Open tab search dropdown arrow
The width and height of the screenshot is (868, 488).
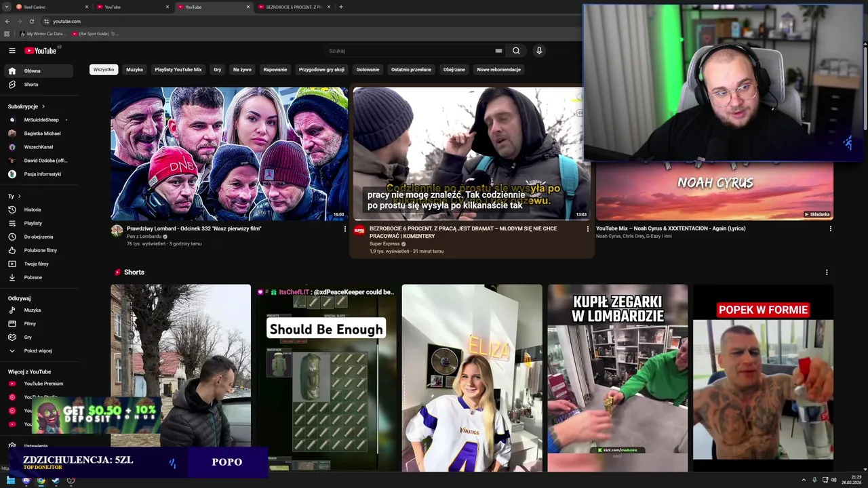[7, 7]
